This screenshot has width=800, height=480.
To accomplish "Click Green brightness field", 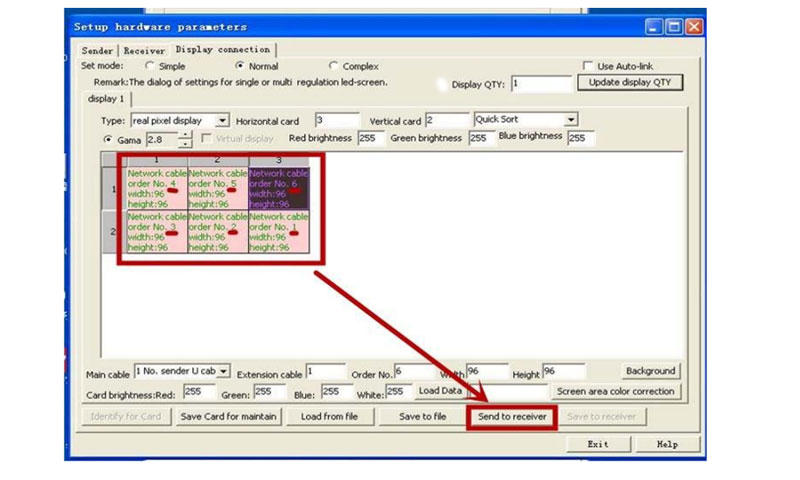I will pos(482,138).
